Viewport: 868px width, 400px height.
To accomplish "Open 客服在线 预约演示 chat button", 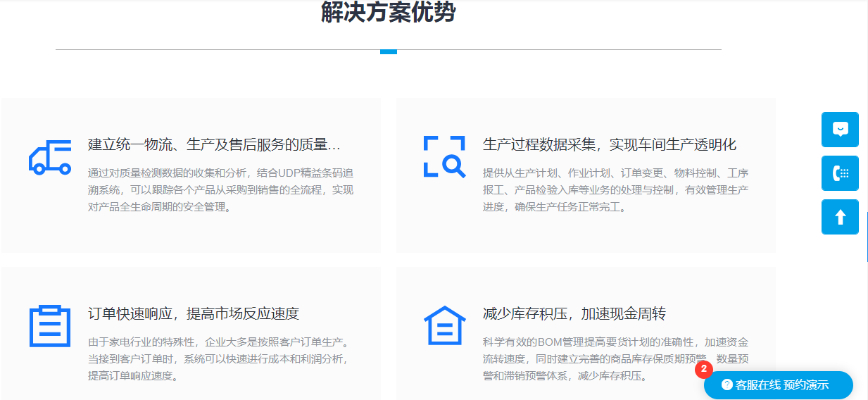I will pyautogui.click(x=779, y=385).
